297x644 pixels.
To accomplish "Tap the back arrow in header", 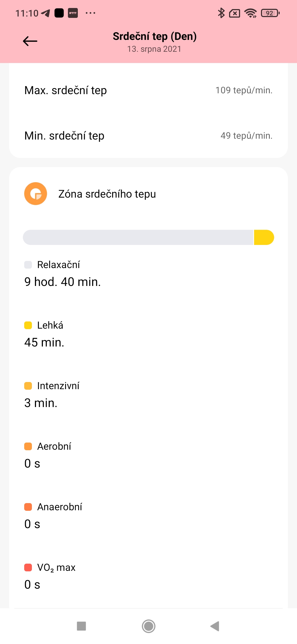I will (x=30, y=41).
